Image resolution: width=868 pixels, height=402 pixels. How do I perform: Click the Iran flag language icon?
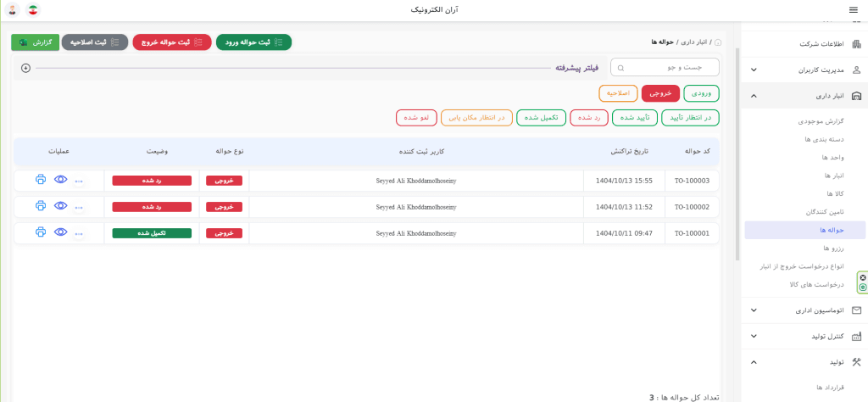coord(33,10)
